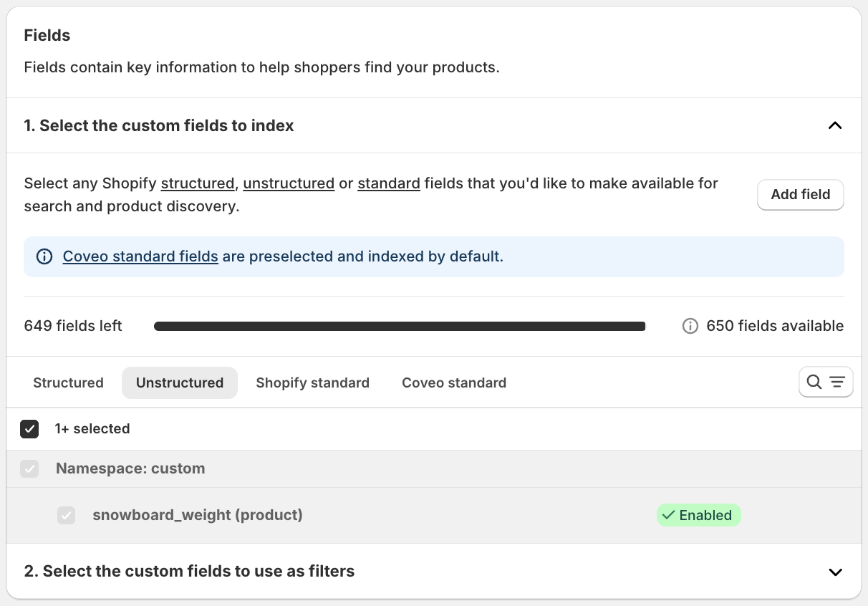Click the search and filter icon button
Viewport: 868px width, 606px height.
tap(826, 382)
